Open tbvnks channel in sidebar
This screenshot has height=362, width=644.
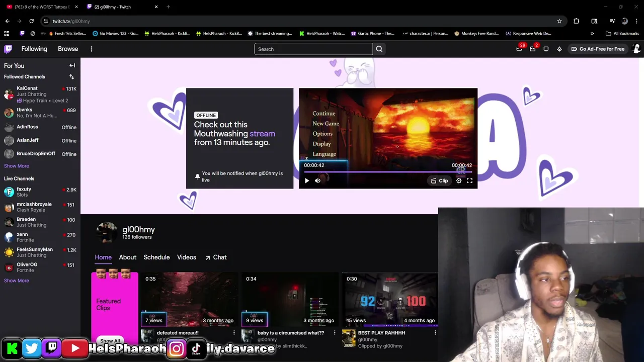[x=40, y=113]
